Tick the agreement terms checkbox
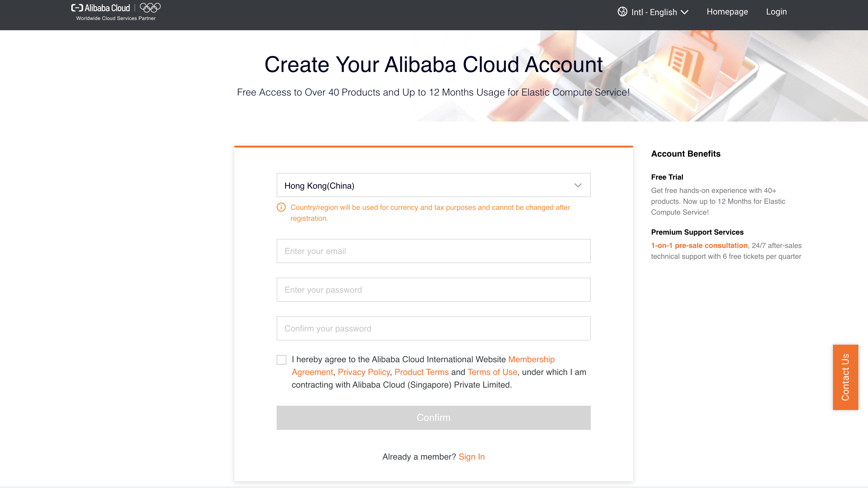Viewport: 868px width, 488px height. 281,359
